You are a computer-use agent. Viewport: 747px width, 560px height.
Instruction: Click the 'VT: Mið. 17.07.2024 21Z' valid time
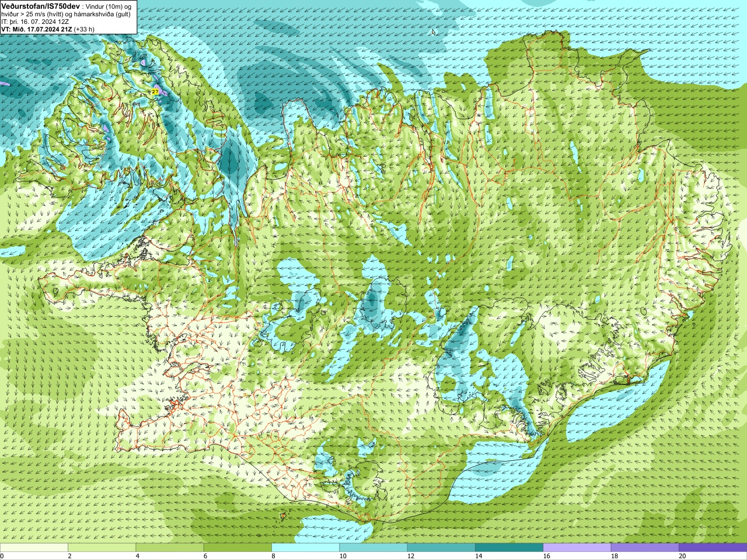coord(37,29)
